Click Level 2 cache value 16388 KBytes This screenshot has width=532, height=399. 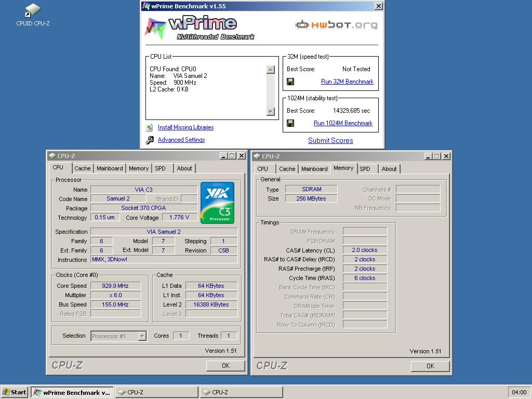(x=211, y=304)
